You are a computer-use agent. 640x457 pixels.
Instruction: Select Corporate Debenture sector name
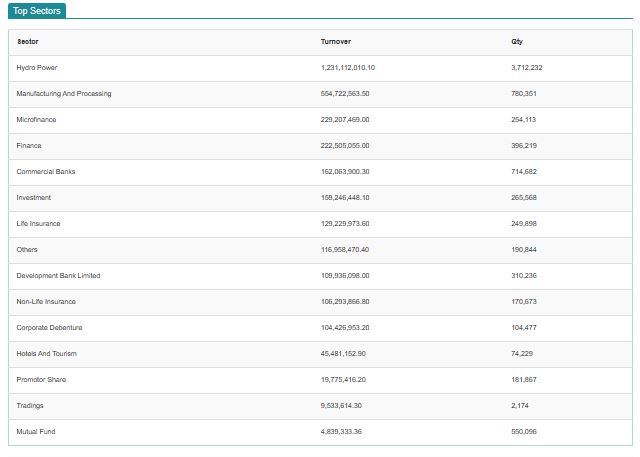coord(49,328)
